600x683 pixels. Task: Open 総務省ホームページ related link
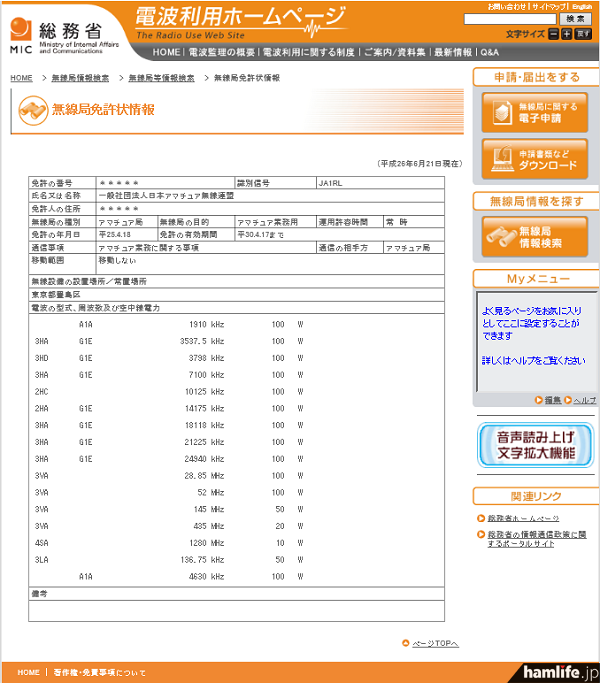tap(523, 519)
